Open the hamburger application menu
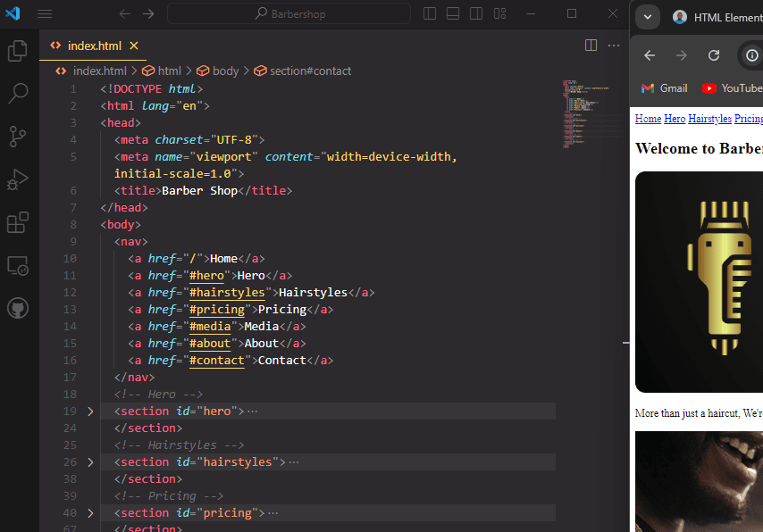 coord(45,13)
